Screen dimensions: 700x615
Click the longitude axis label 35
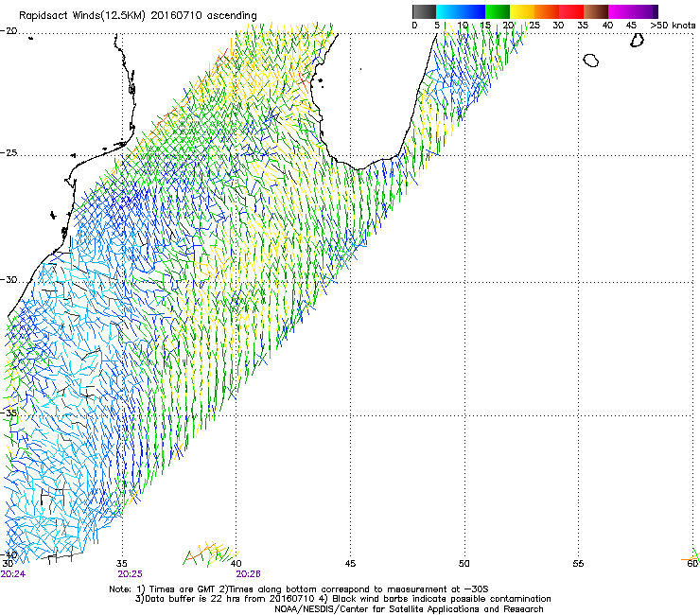tap(122, 564)
